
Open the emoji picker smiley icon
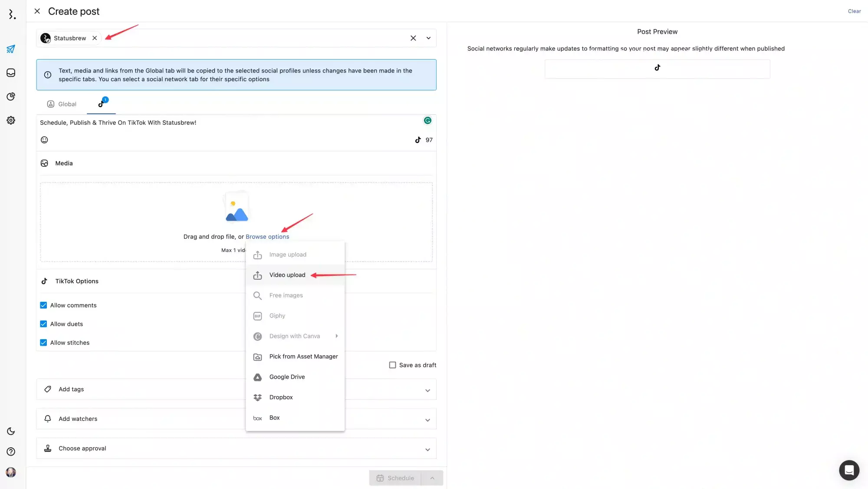coord(44,140)
